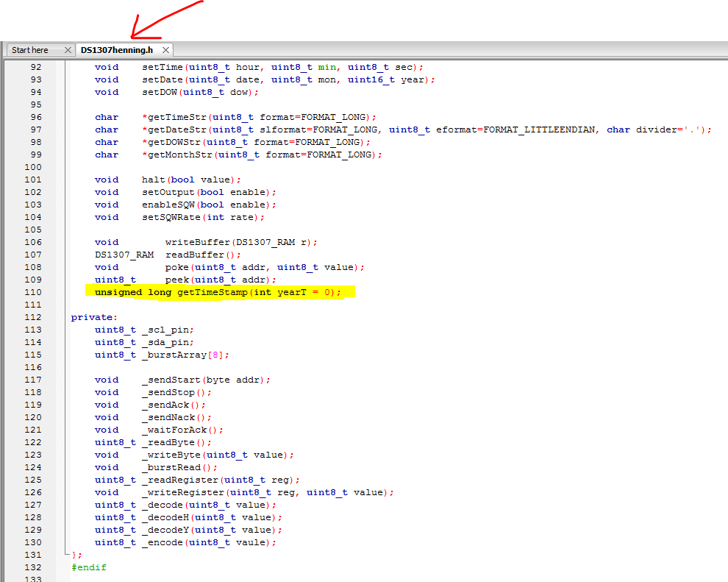Place cursor on highlighted getTimeStamp function name
The width and height of the screenshot is (728, 582).
point(212,292)
